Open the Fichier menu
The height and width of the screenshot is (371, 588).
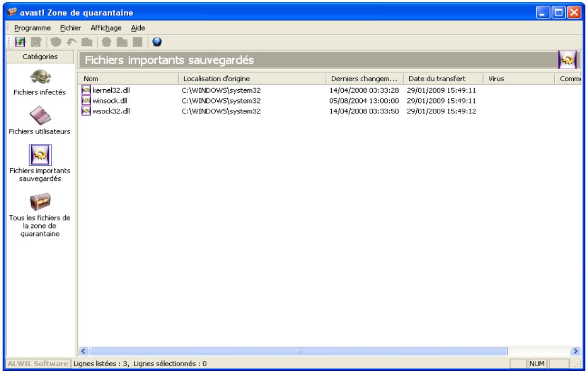pos(71,28)
